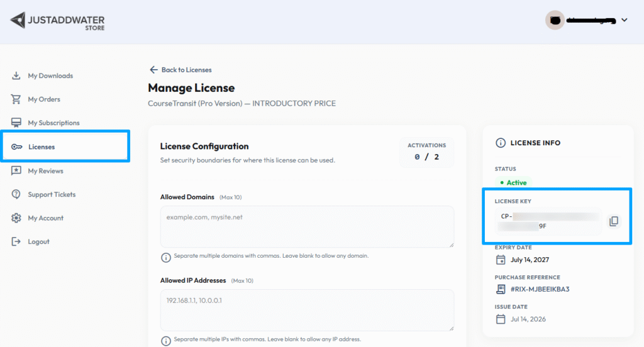The width and height of the screenshot is (644, 347).
Task: Click the Active status badge
Action: (x=513, y=182)
